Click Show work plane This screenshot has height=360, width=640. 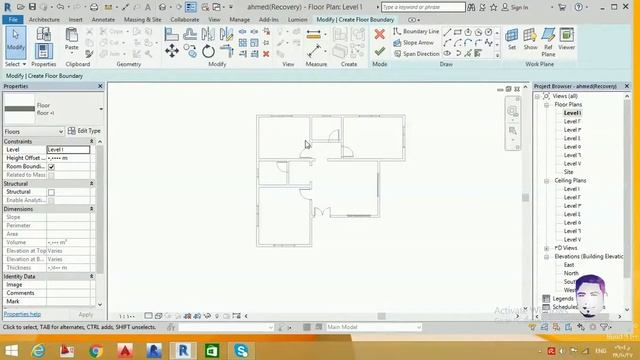coord(530,39)
